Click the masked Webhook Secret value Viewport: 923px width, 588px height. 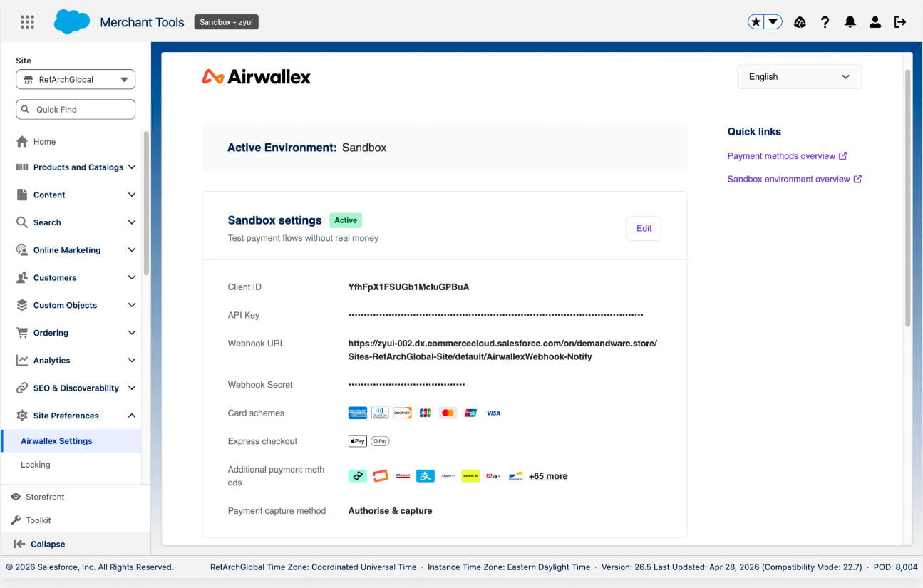[x=406, y=385]
